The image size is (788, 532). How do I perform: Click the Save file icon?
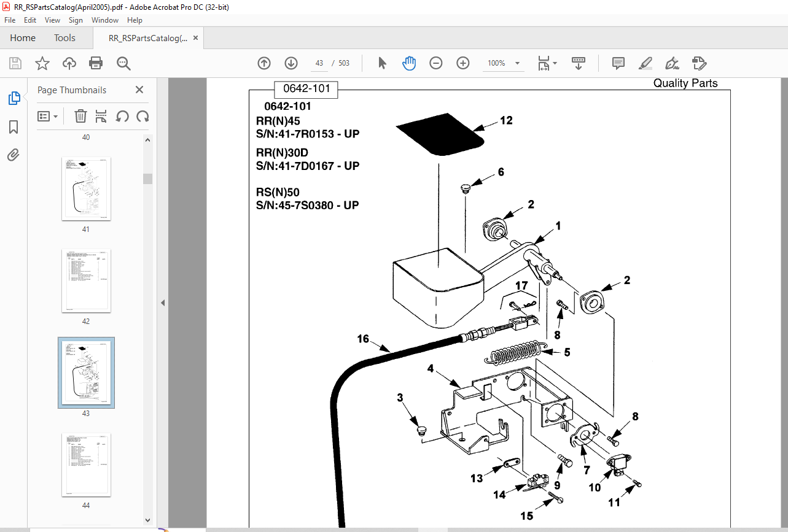[15, 63]
